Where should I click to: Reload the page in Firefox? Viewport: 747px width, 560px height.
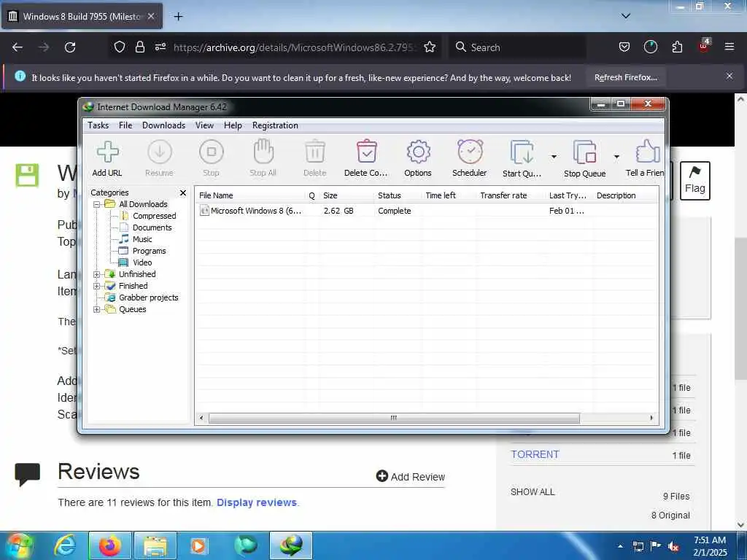[x=70, y=47]
